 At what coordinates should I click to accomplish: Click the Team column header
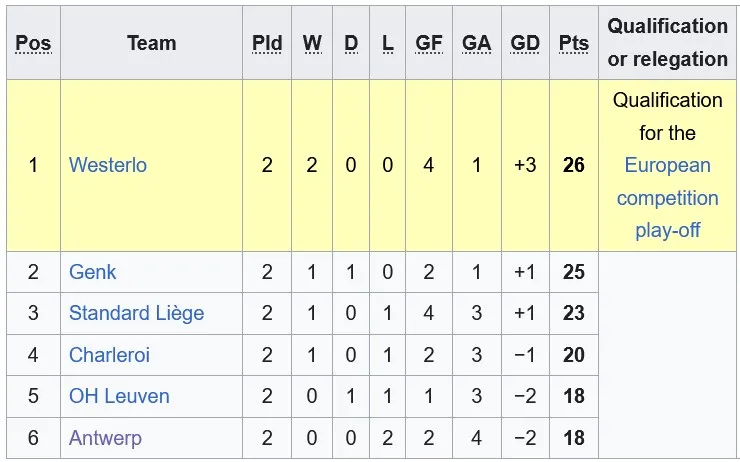pyautogui.click(x=151, y=43)
